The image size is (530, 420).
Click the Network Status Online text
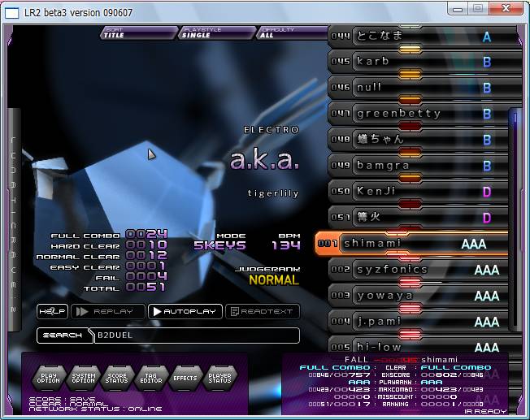pos(96,409)
